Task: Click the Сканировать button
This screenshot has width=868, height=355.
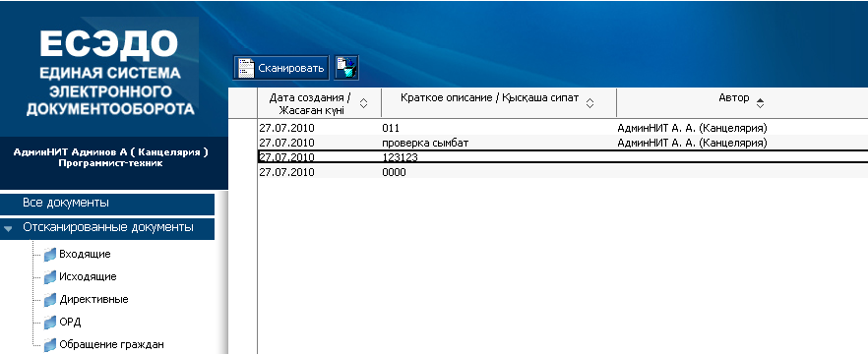Action: tap(280, 68)
